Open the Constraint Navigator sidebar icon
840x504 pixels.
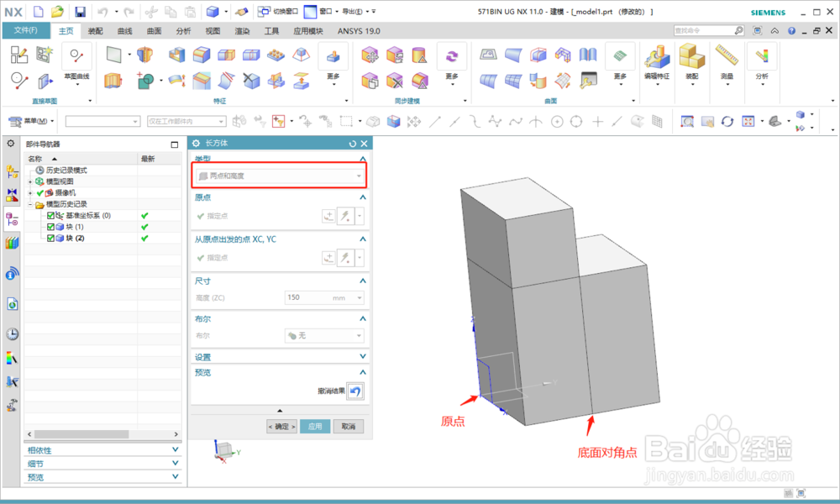tap(12, 194)
